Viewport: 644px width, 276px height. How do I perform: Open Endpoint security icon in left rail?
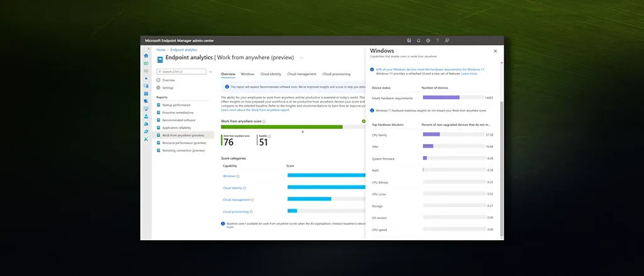[146, 101]
